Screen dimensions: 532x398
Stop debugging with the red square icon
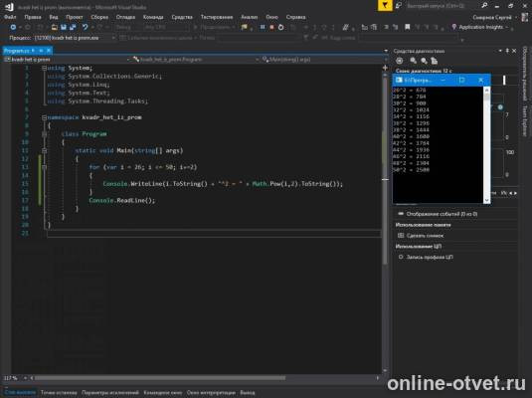coord(271,27)
